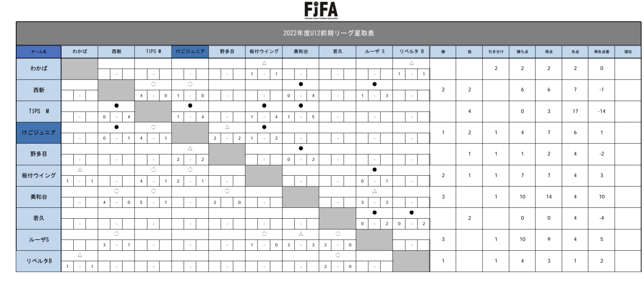Select the highlighted けごジュニア row label
This screenshot has height=287, width=644.
[38, 133]
